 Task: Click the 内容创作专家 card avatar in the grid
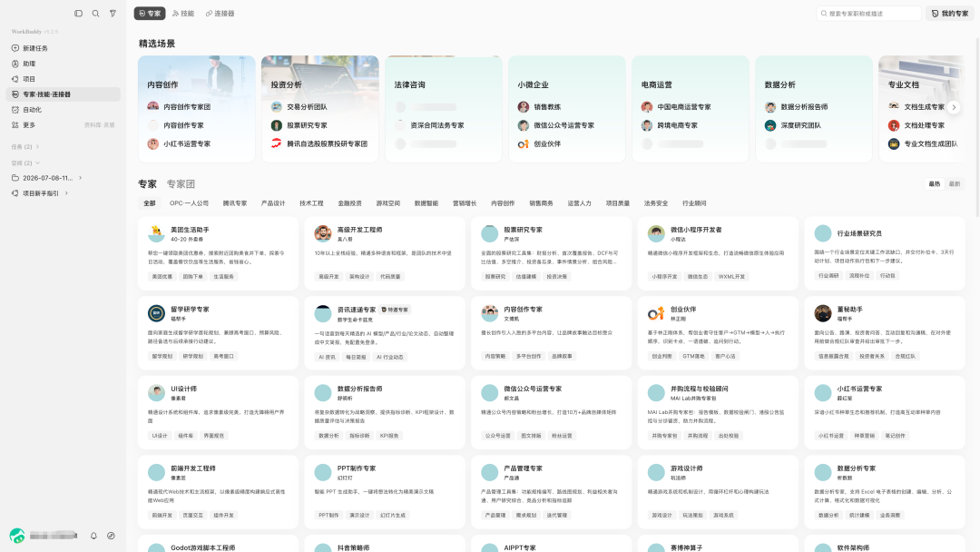tap(489, 313)
